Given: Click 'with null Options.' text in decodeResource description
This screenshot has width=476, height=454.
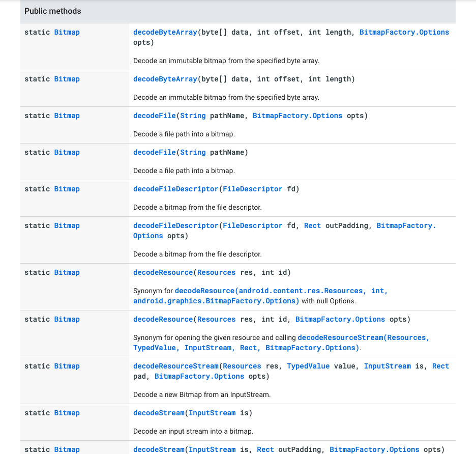Looking at the screenshot, I should (329, 301).
